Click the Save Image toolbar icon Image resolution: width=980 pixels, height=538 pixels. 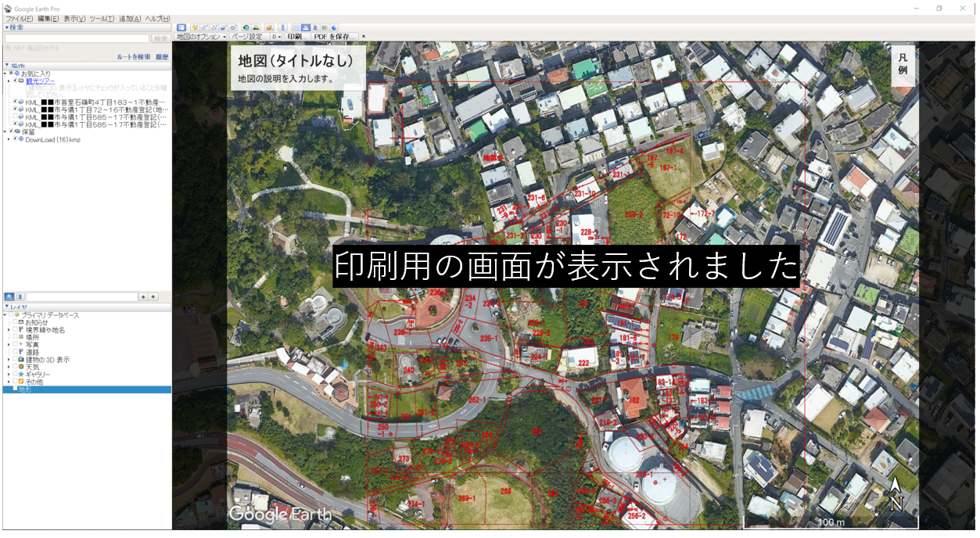click(x=315, y=27)
